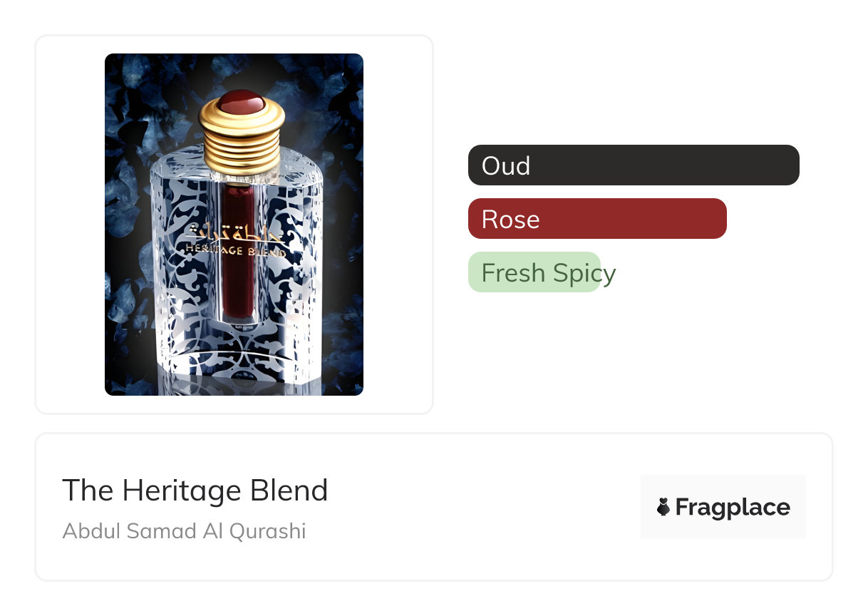Click the Fragplace wordmark text
The width and height of the screenshot is (868, 616).
coord(733,508)
